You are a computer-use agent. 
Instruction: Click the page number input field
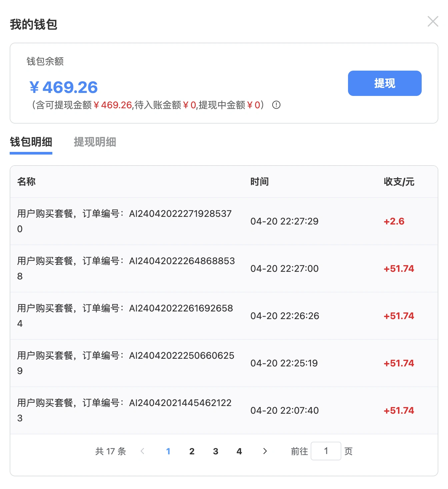326,451
